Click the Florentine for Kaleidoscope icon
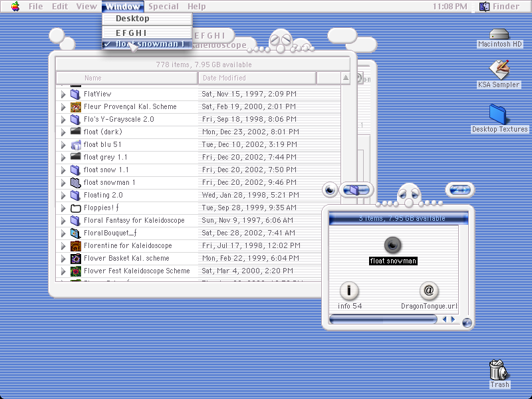This screenshot has width=532, height=399. (75, 245)
